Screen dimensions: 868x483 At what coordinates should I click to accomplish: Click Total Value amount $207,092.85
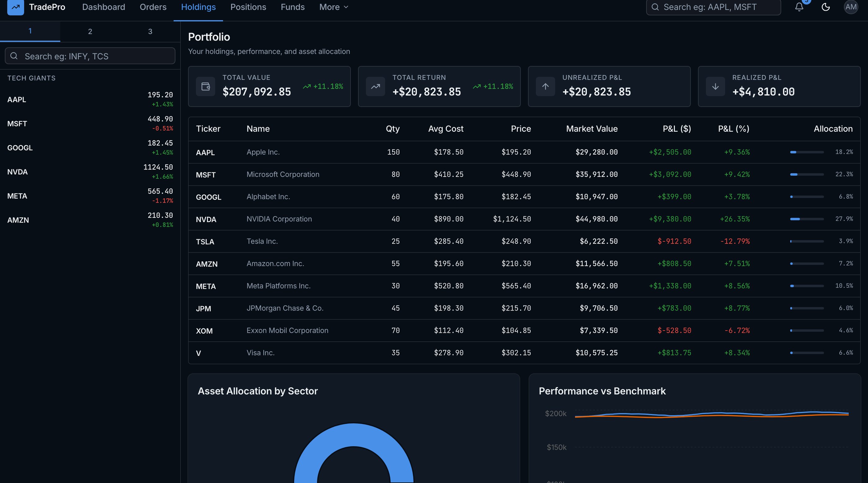point(256,92)
